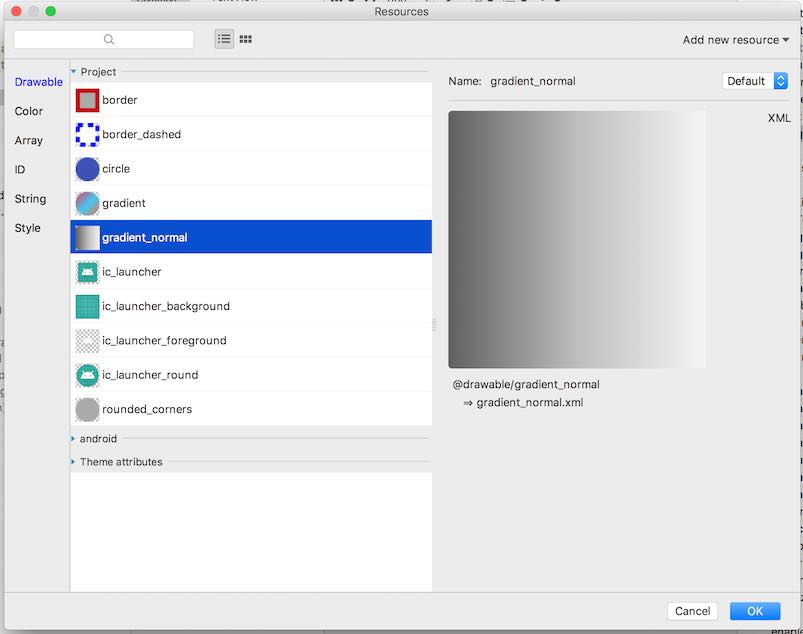Screen dimensions: 803x634
Task: Click the 'gradient_normal.xml' file text
Action: pyautogui.click(x=530, y=403)
